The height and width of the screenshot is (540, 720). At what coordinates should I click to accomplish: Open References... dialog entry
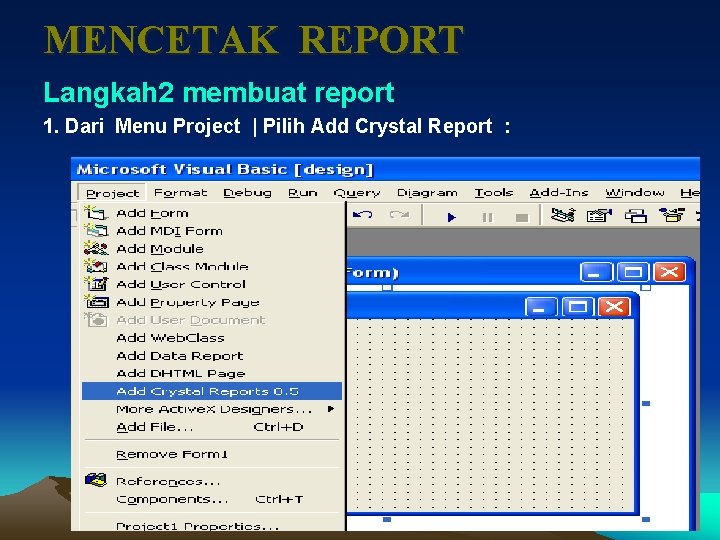pyautogui.click(x=212, y=481)
